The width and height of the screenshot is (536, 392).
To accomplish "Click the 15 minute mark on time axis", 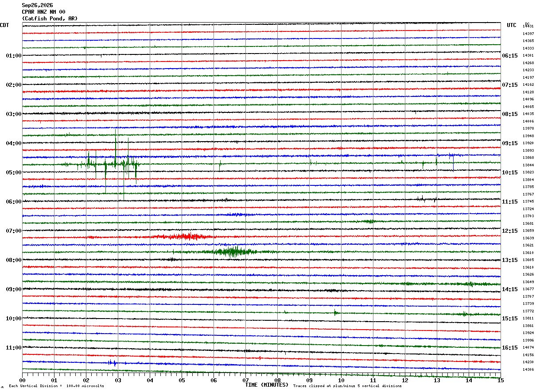I will click(x=501, y=380).
